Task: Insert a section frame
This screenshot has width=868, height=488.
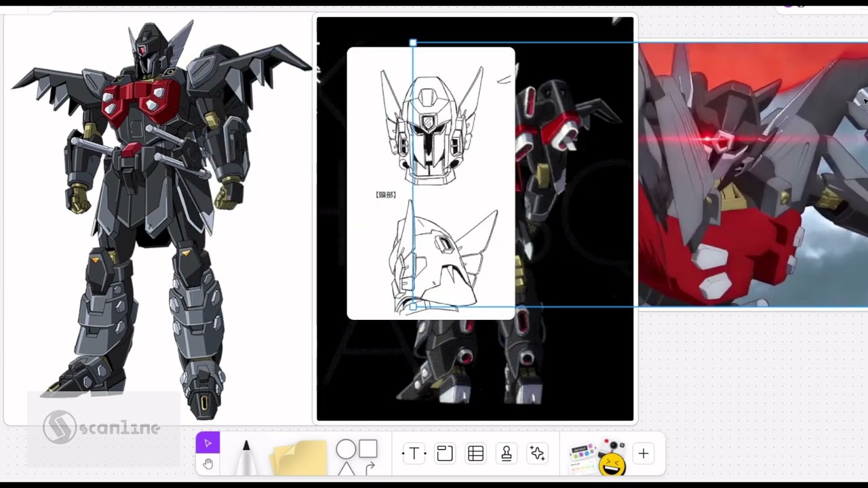Action: [x=445, y=453]
